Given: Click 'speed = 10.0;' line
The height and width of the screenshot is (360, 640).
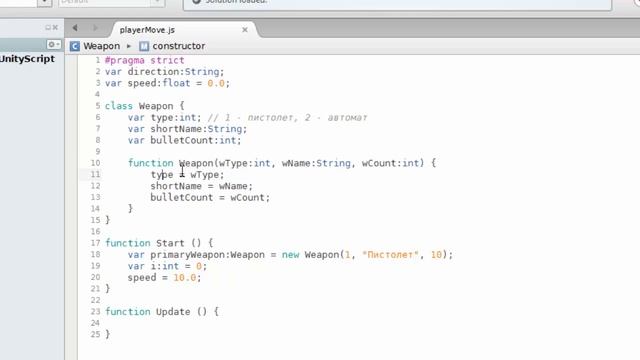Looking at the screenshot, I should pos(164,278).
